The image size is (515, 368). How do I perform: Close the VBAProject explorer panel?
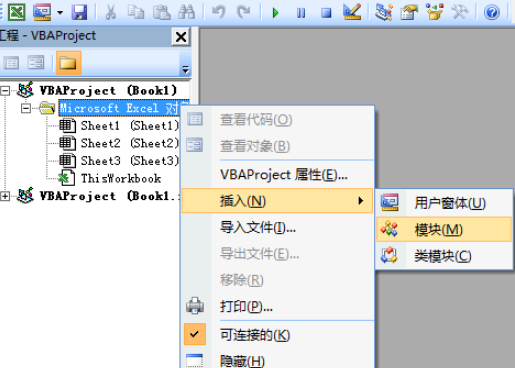pyautogui.click(x=181, y=37)
